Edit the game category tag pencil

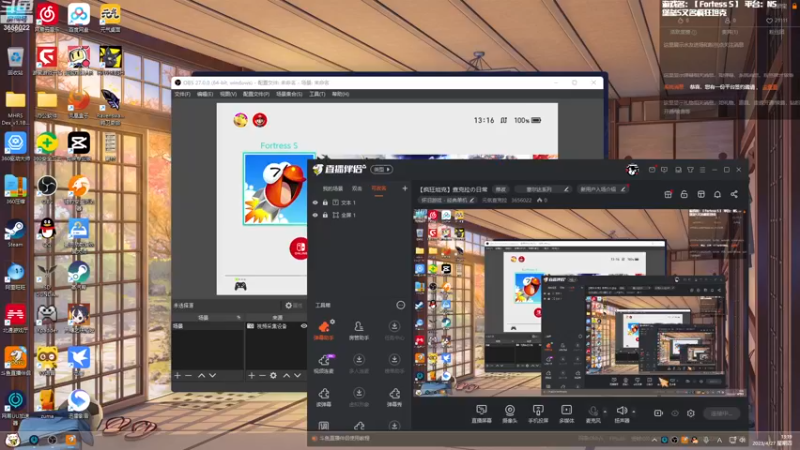[472, 201]
